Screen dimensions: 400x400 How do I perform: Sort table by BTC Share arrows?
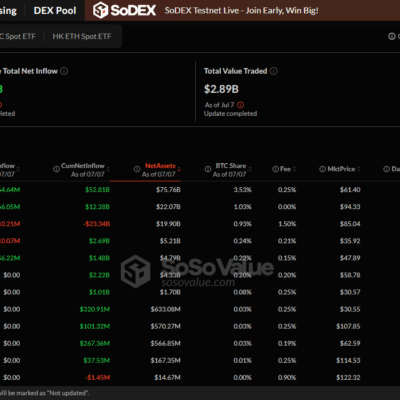[250, 169]
